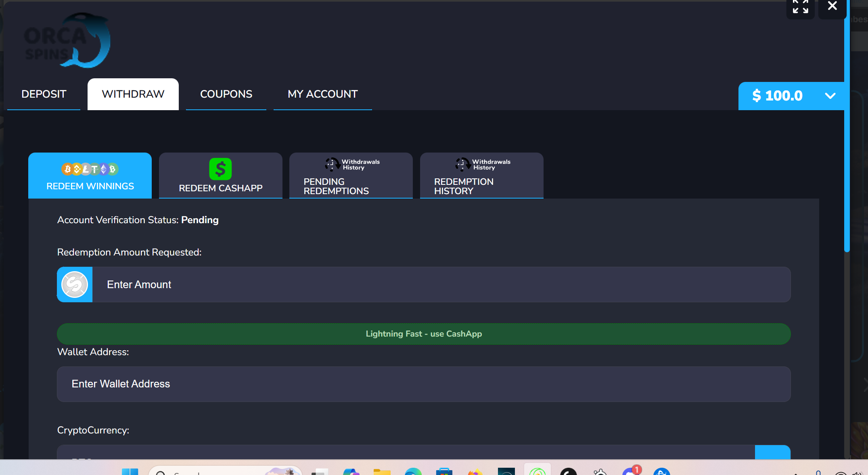Click Lightning Fast - use CashApp banner
Image resolution: width=868 pixels, height=475 pixels.
point(424,334)
